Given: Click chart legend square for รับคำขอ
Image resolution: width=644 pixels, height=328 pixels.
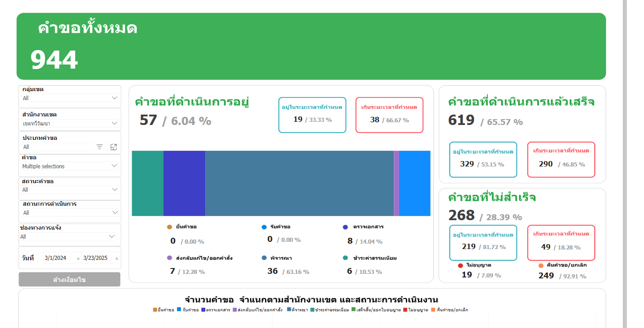Looking at the screenshot, I should tap(179, 310).
